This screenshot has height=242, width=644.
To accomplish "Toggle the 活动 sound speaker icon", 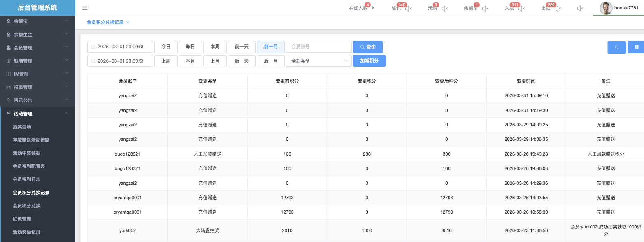I will pos(444,9).
